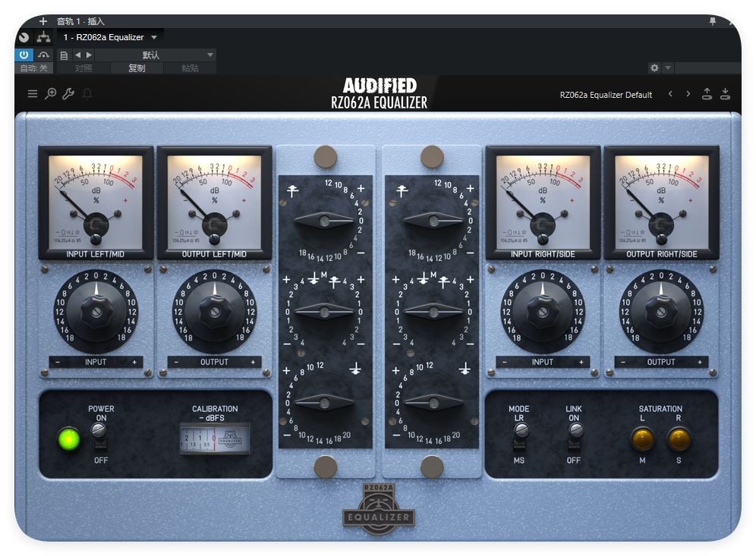
Task: Open the preset document icon
Action: click(64, 55)
